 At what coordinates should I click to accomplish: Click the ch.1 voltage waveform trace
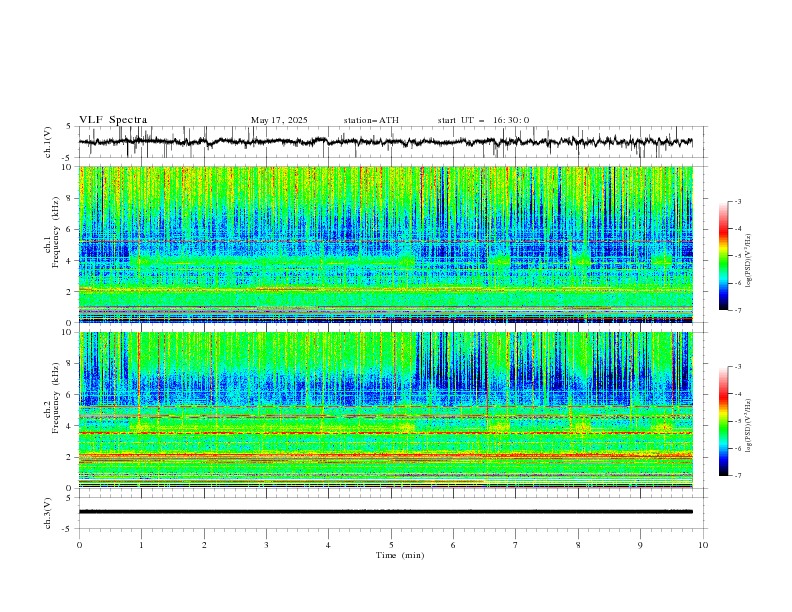click(385, 142)
